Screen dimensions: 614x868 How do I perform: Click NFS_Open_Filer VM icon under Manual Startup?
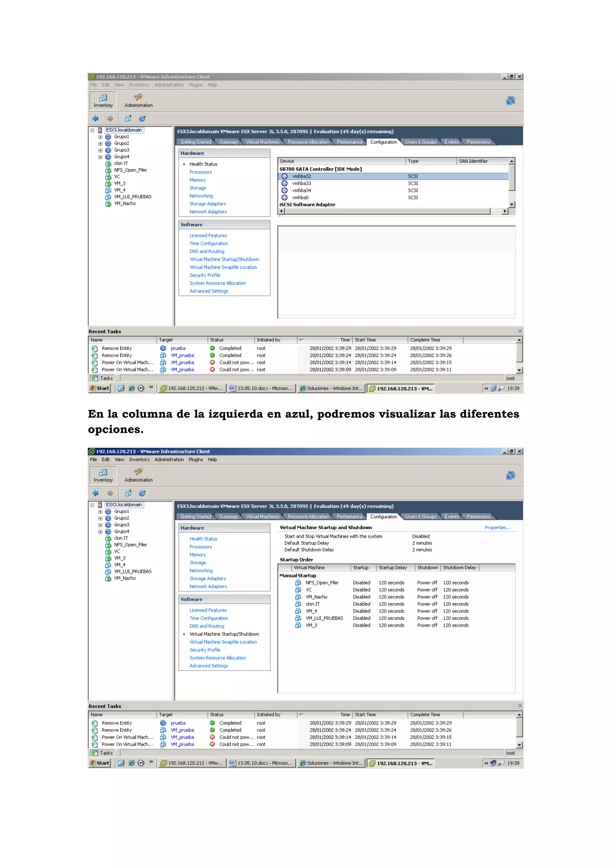pos(298,583)
